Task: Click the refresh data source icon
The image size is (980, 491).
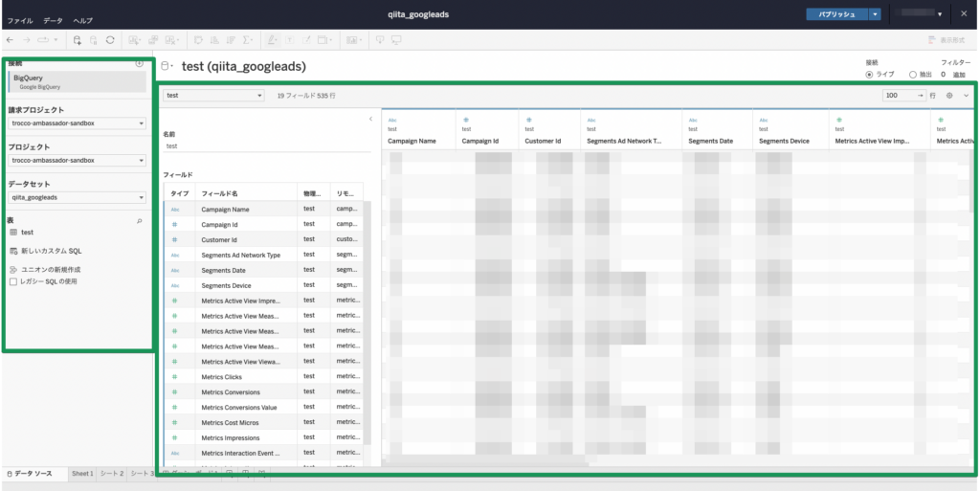Action: 111,40
